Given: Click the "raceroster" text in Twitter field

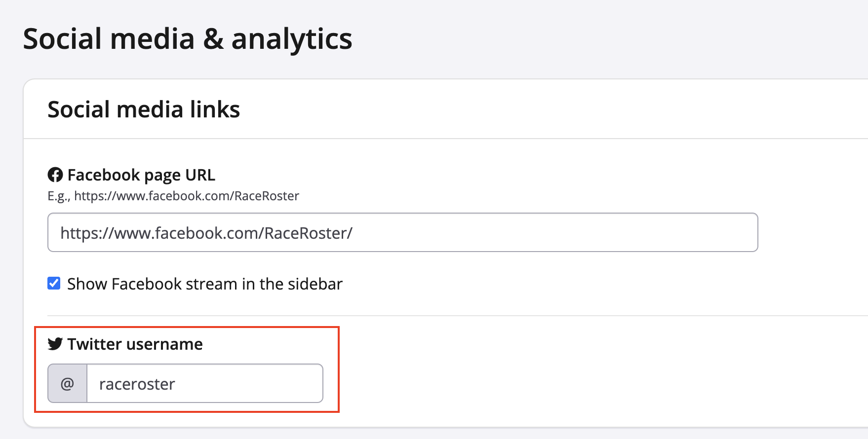Looking at the screenshot, I should click(x=137, y=384).
